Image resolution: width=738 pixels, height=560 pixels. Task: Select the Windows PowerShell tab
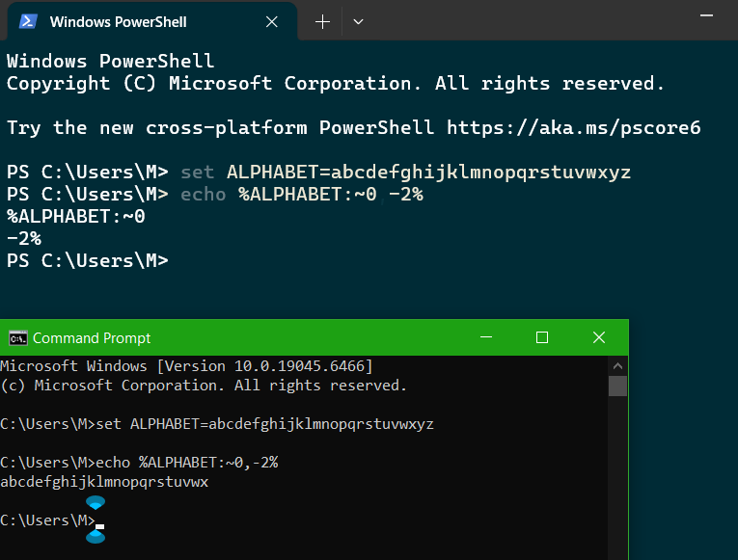(152, 21)
